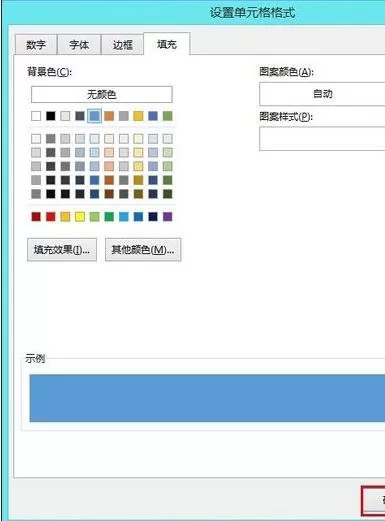Click the 无颜色 button
Screen dimensions: 385x521
[102, 94]
